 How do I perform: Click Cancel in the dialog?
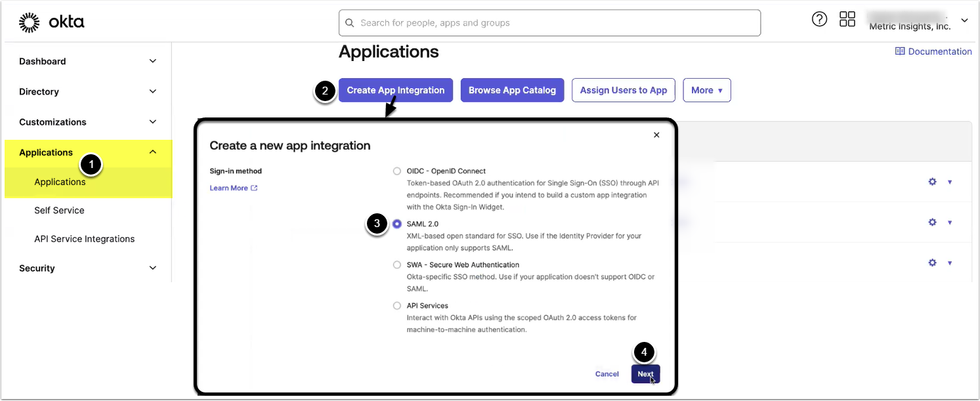[x=607, y=374]
